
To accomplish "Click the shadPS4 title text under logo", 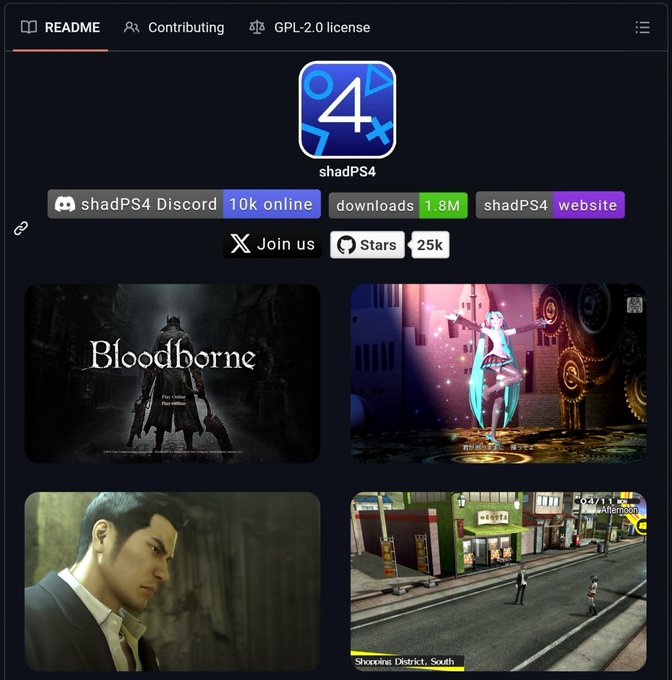I will (347, 172).
